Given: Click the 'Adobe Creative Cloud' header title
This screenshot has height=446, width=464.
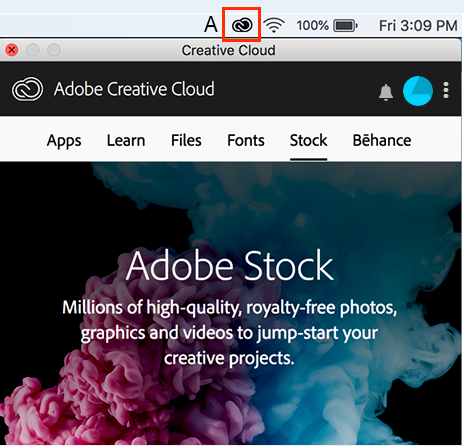Looking at the screenshot, I should [x=134, y=89].
